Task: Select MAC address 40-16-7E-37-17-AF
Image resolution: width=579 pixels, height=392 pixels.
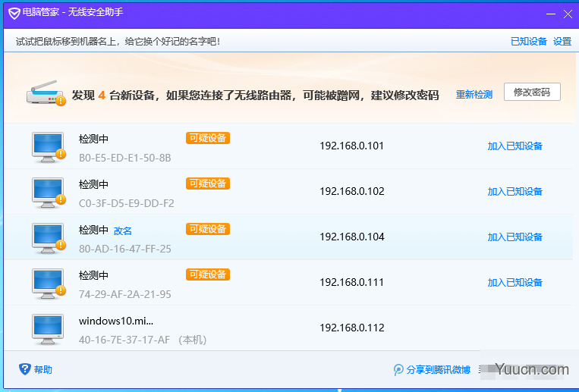Action: pyautogui.click(x=124, y=340)
